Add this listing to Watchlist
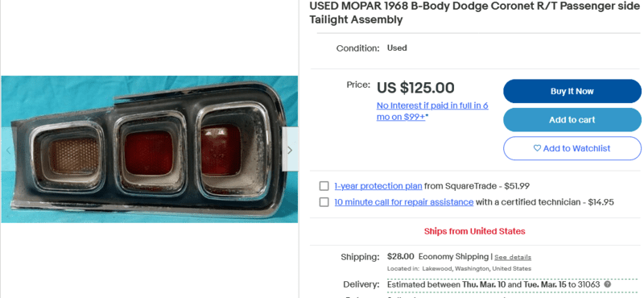Image resolution: width=644 pixels, height=298 pixels. tap(572, 148)
